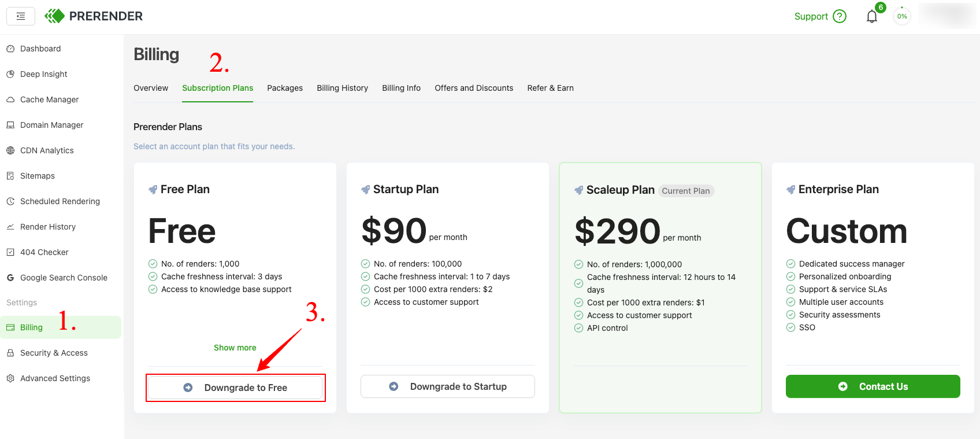Viewport: 980px width, 439px height.
Task: Click the Security & Access lock icon
Action: [10, 353]
